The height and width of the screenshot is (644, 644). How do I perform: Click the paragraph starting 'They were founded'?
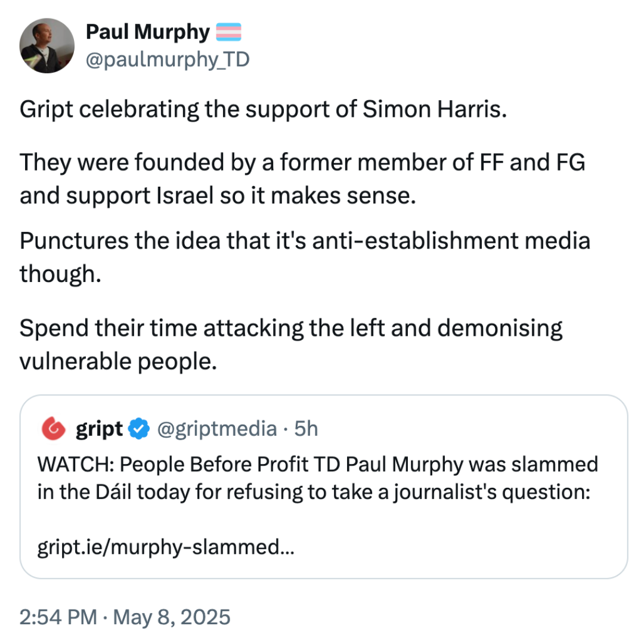pos(302,179)
